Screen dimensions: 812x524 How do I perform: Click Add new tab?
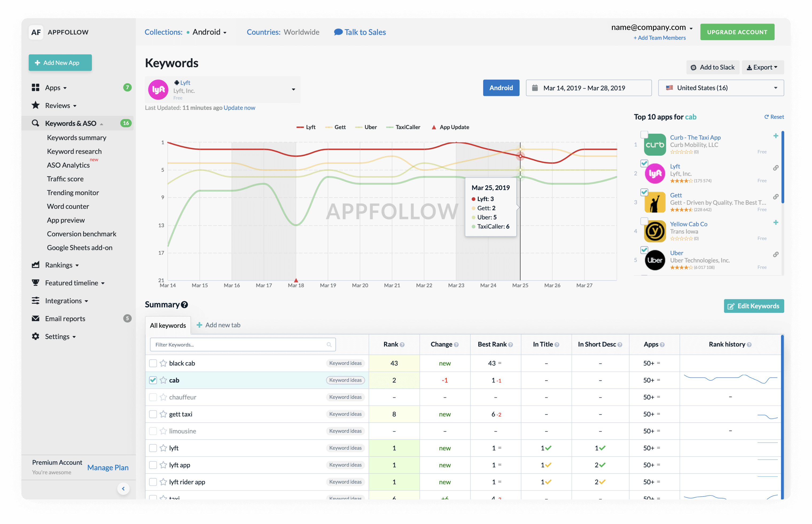(x=218, y=325)
